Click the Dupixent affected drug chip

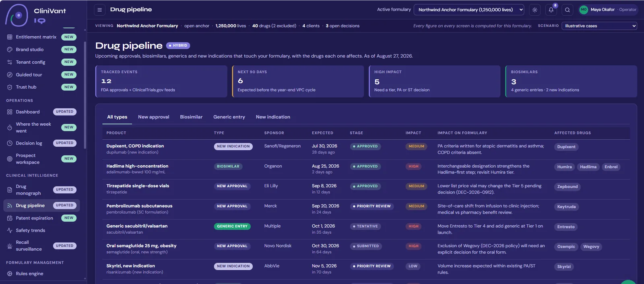[566, 147]
